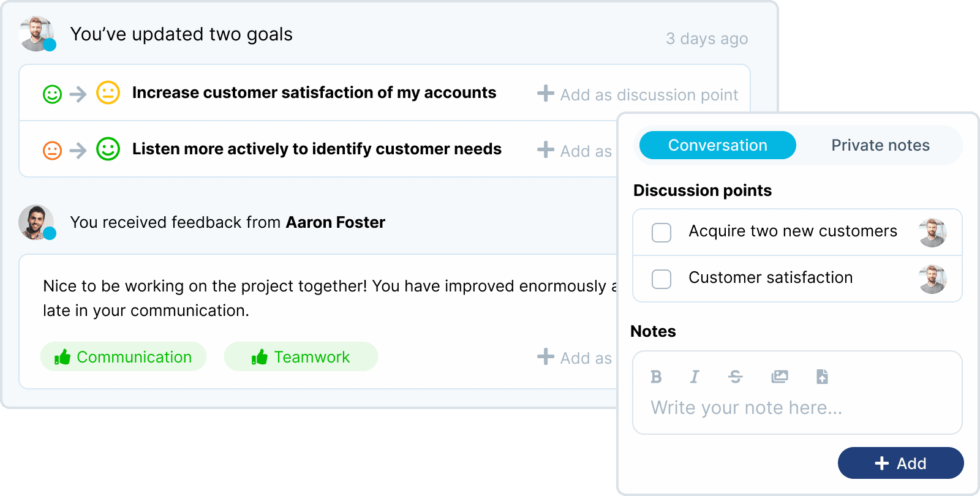980x496 pixels.
Task: Click the green happy face on listening goal
Action: click(x=108, y=149)
